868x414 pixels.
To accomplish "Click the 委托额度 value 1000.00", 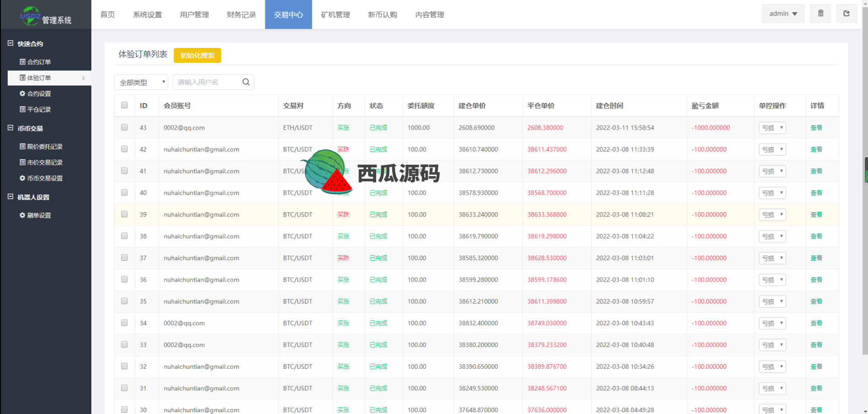I will click(x=419, y=128).
